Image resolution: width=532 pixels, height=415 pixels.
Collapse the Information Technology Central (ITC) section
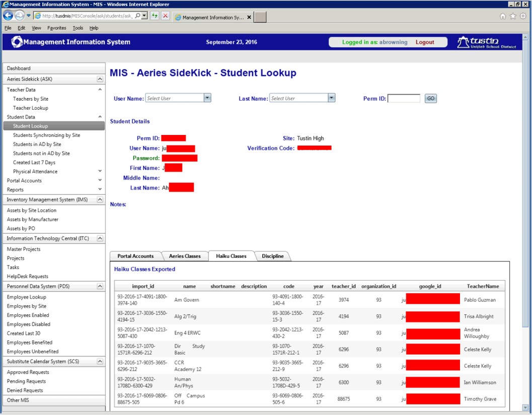point(100,238)
